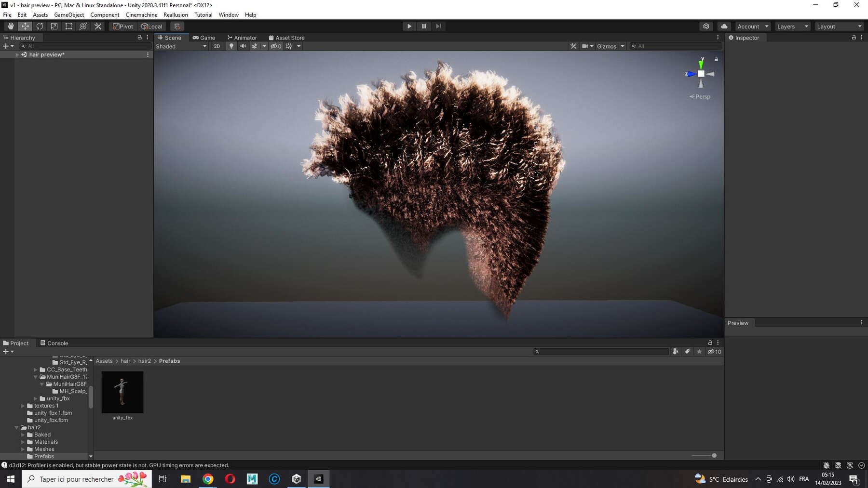The width and height of the screenshot is (868, 488).
Task: Open the Reallusion menu
Action: (176, 15)
